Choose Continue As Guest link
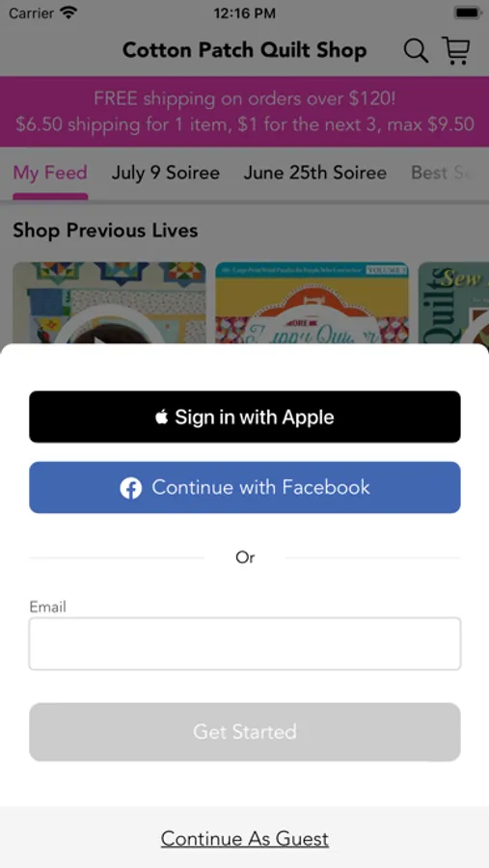The height and width of the screenshot is (868, 489). click(245, 839)
